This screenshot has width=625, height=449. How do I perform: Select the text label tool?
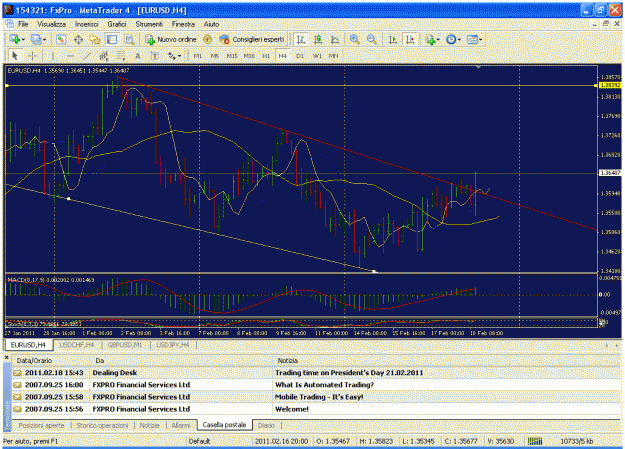point(155,56)
